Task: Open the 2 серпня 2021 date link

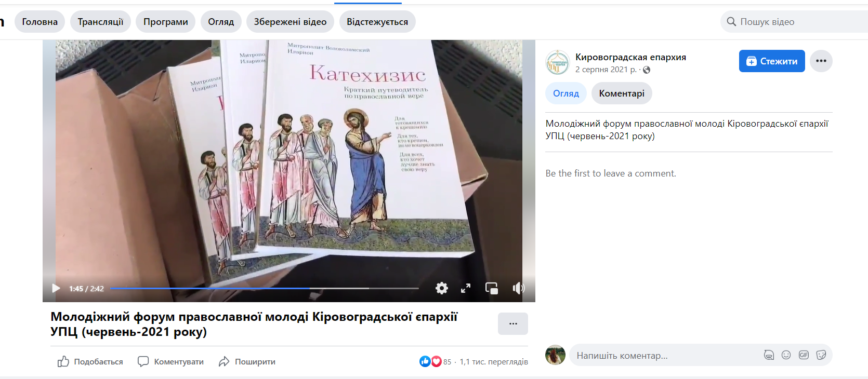Action: point(606,70)
